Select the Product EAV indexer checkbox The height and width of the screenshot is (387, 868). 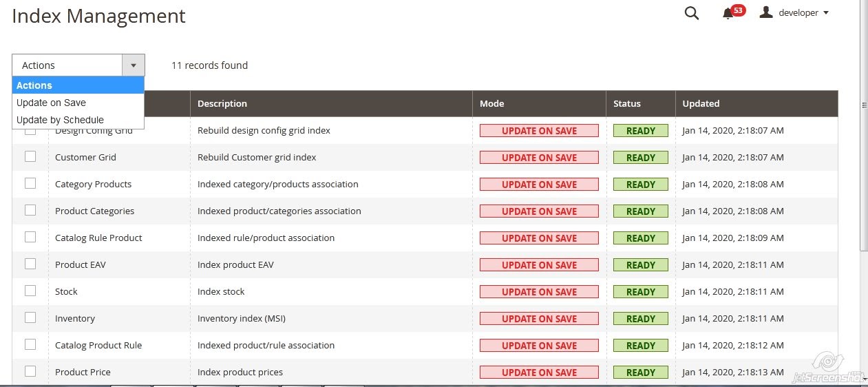click(30, 264)
